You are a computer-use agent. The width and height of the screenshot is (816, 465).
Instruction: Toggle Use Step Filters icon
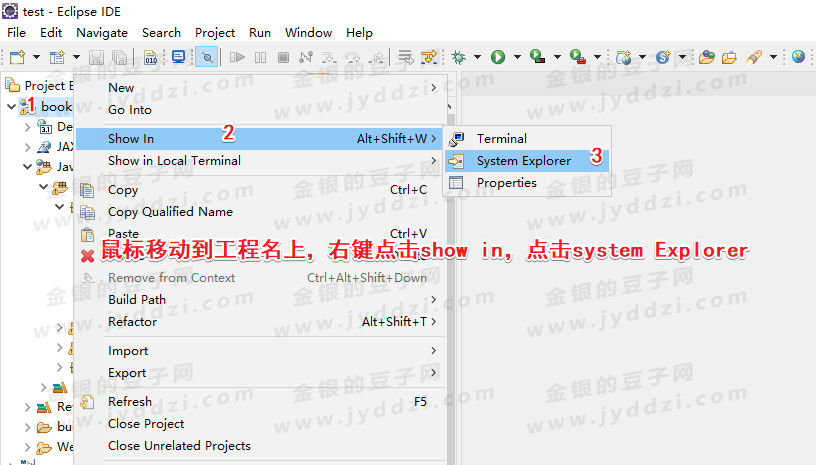click(x=429, y=57)
